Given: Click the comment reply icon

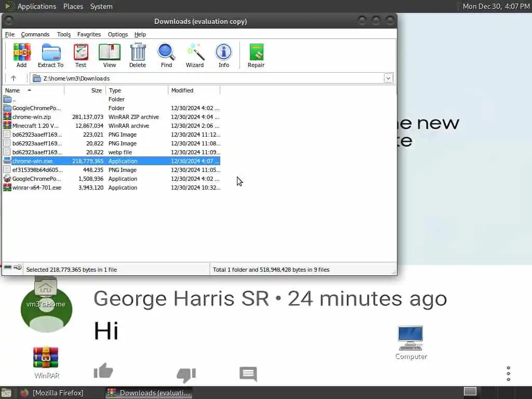Looking at the screenshot, I should tap(248, 374).
